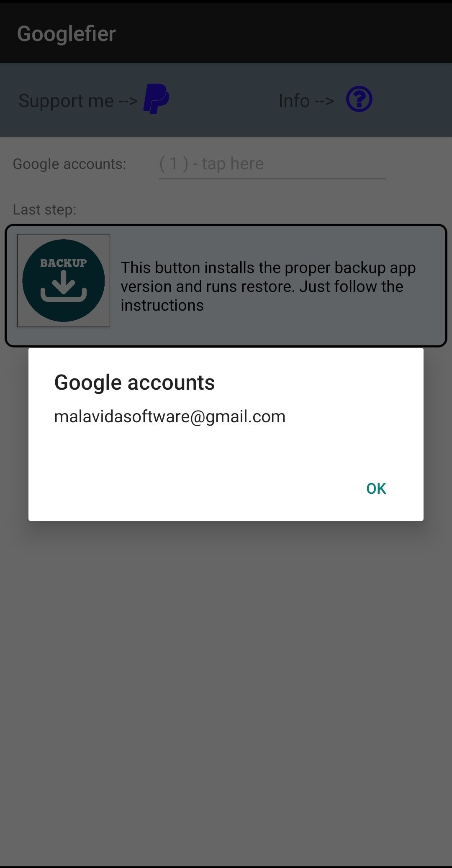This screenshot has width=452, height=868.
Task: Click the 'Info -->' label
Action: point(306,101)
